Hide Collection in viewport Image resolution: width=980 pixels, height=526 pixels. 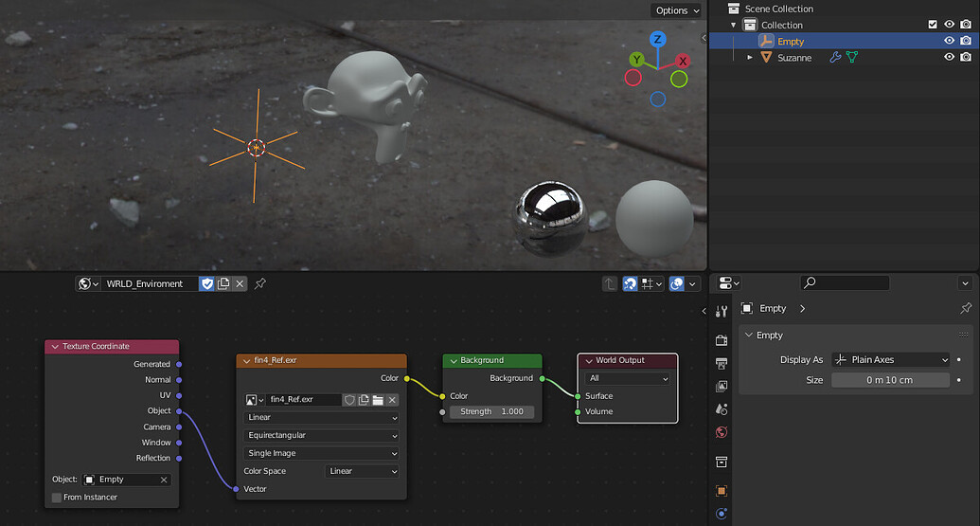949,25
